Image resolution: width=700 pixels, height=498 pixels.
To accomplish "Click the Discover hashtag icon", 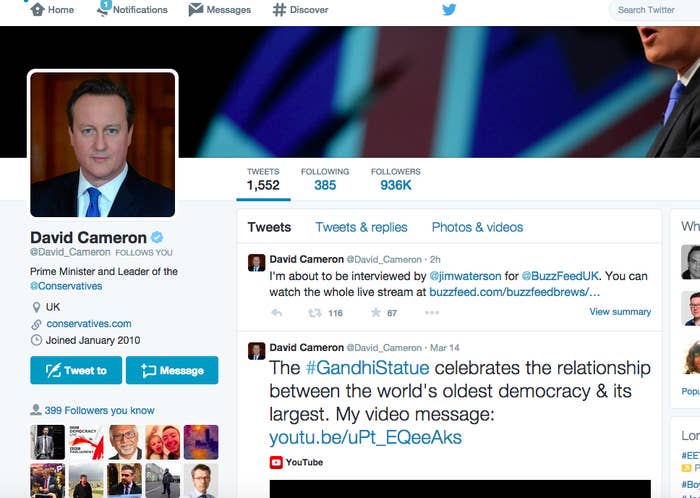I will pyautogui.click(x=279, y=10).
